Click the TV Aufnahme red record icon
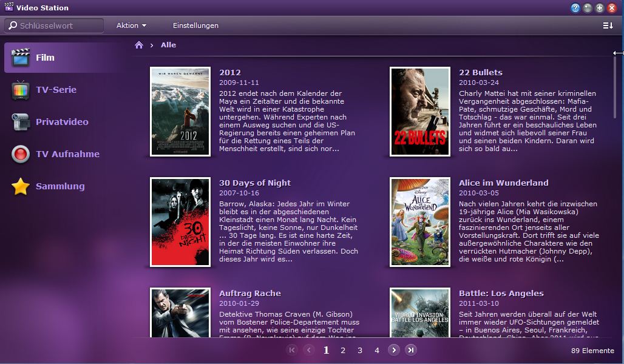 point(20,154)
